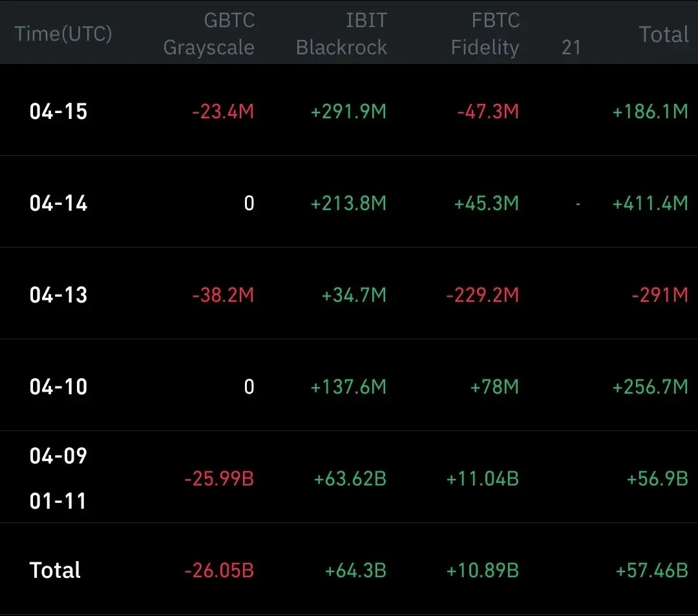Click the Total column header
Image resolution: width=698 pixels, height=616 pixels.
664,34
